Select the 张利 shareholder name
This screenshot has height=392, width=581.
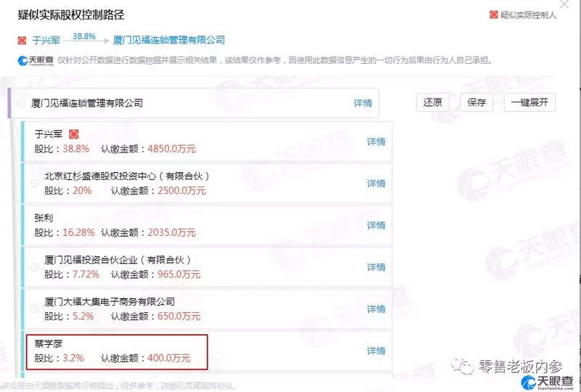pyautogui.click(x=44, y=218)
